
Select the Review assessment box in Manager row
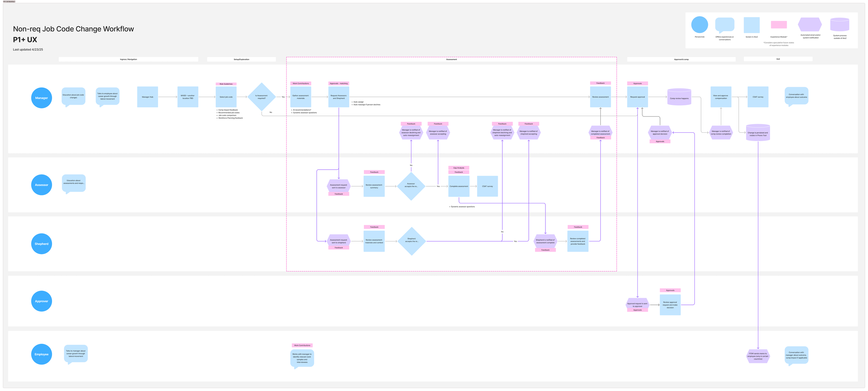click(600, 97)
